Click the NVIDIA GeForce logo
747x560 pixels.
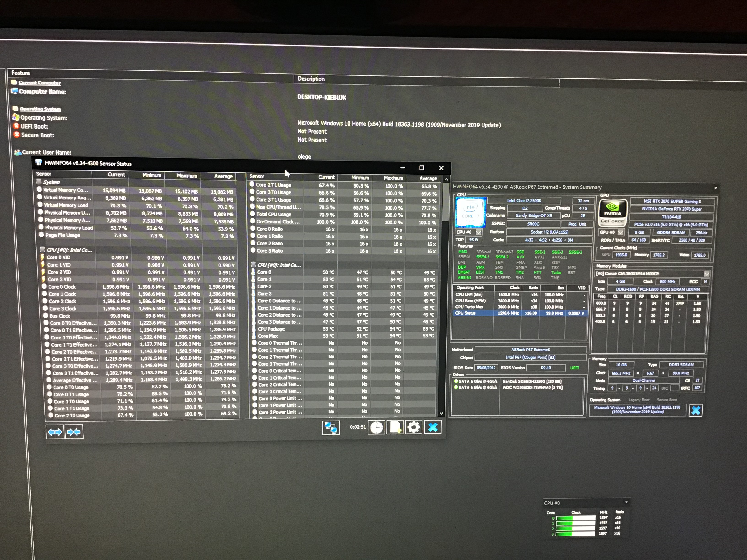point(613,213)
